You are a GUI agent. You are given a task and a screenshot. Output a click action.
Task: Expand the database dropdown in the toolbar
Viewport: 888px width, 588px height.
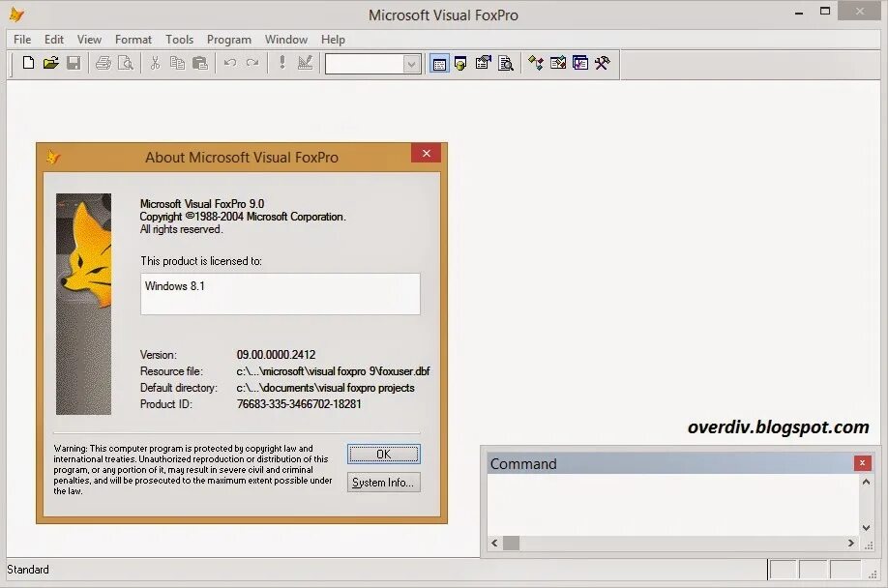point(412,64)
